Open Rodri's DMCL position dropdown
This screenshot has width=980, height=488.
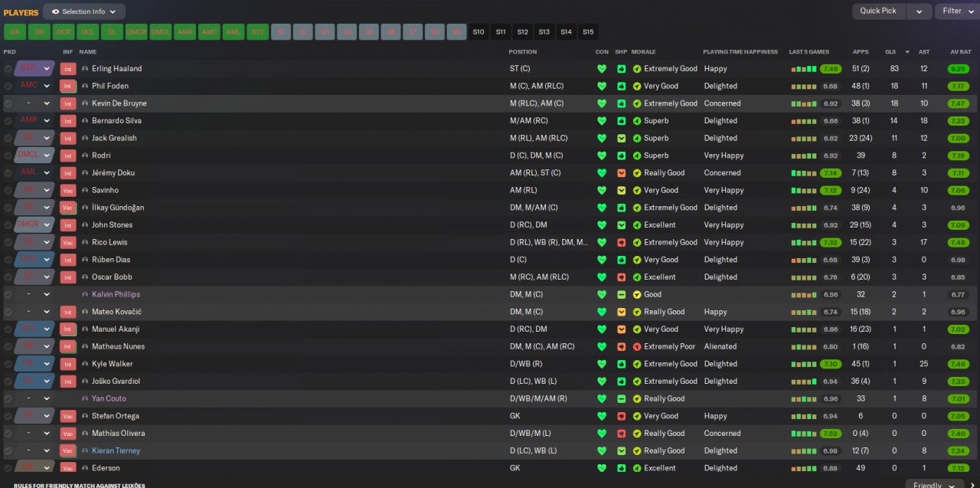pos(47,156)
